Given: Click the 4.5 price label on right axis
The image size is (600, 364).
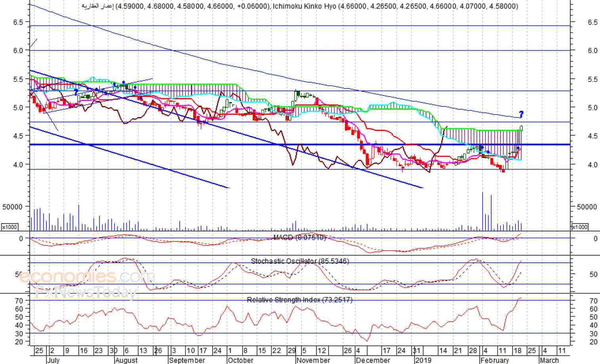Looking at the screenshot, I should [x=592, y=136].
